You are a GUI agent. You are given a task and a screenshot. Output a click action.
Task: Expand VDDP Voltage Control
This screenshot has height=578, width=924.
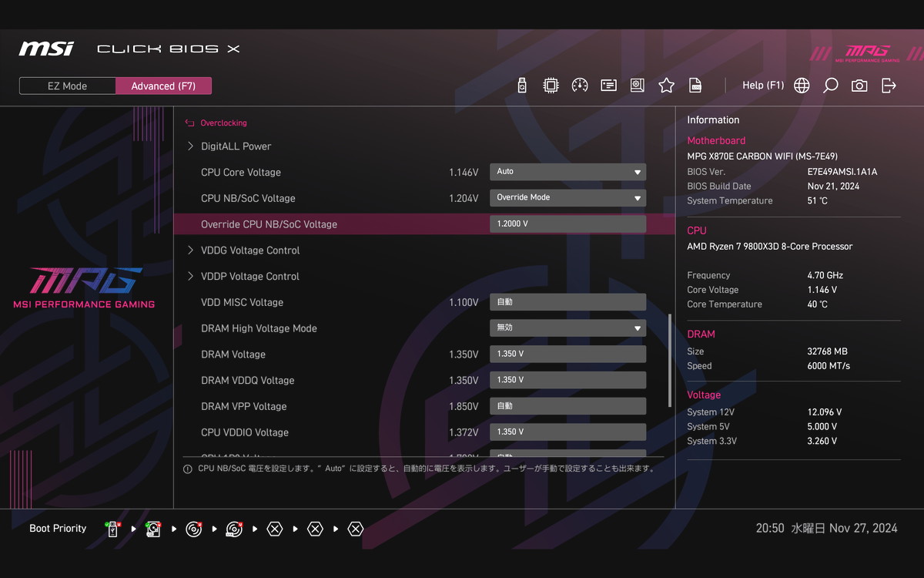(243, 277)
